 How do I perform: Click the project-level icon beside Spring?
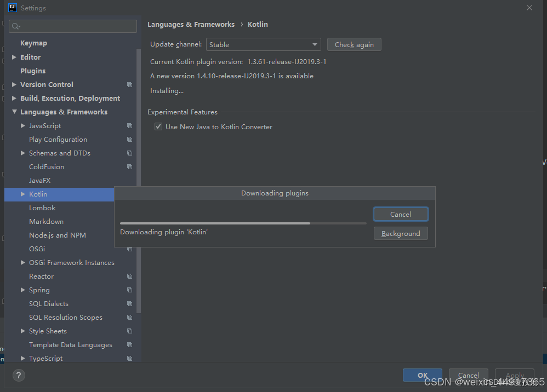coord(129,290)
